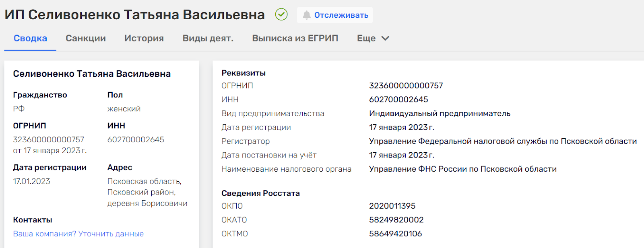
Task: Click the Псковская область address text
Action: click(x=144, y=182)
